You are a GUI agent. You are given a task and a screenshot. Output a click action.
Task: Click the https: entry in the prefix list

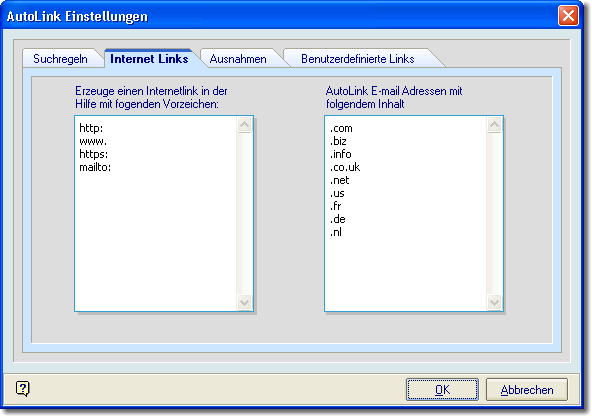coord(94,154)
